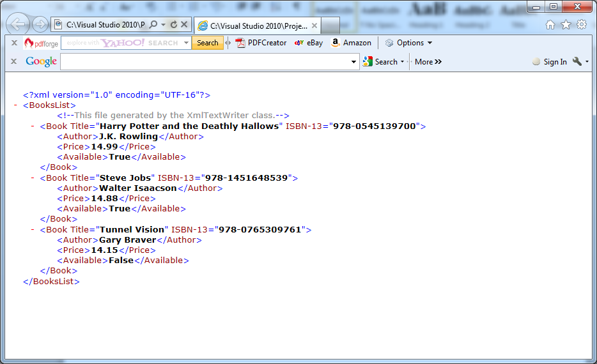
Task: Click the pdfforge logo
Action: tap(41, 43)
